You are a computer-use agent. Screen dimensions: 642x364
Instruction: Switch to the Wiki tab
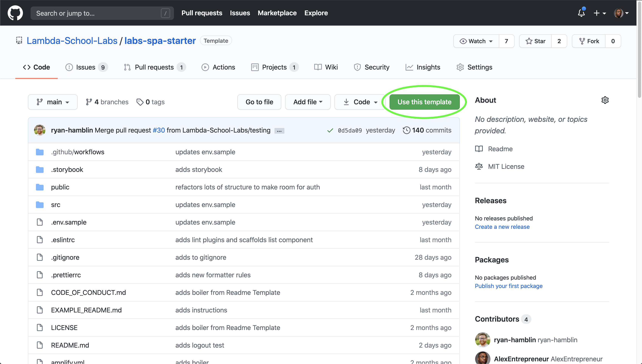[326, 67]
